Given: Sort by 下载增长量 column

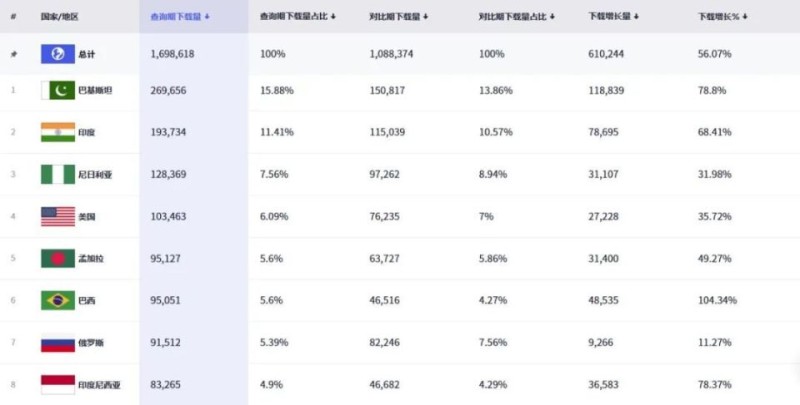Looking at the screenshot, I should pyautogui.click(x=613, y=17).
